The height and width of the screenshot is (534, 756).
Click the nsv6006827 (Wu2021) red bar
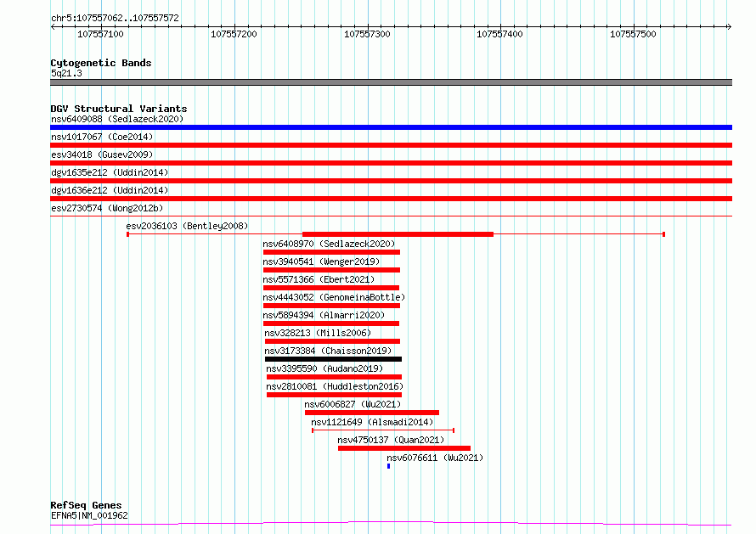372,413
